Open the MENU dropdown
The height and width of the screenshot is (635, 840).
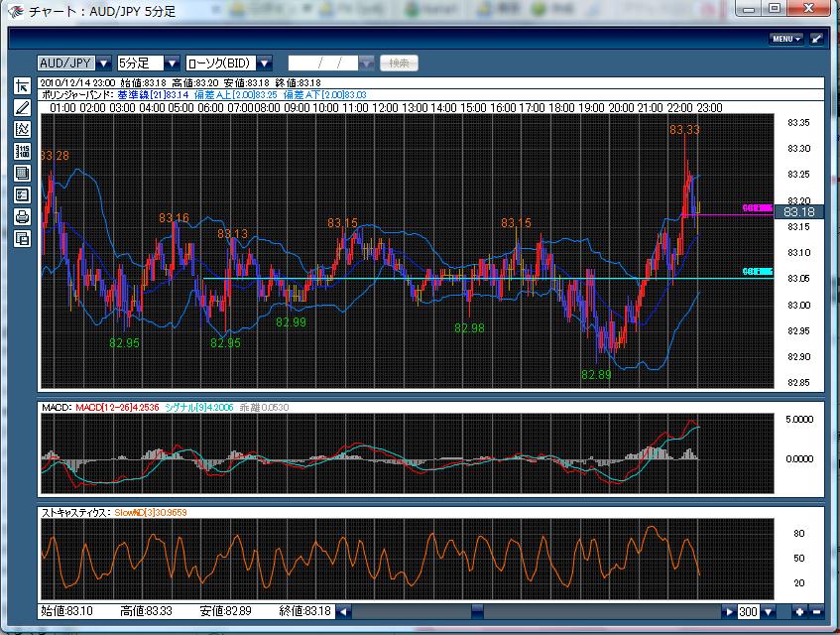[786, 39]
